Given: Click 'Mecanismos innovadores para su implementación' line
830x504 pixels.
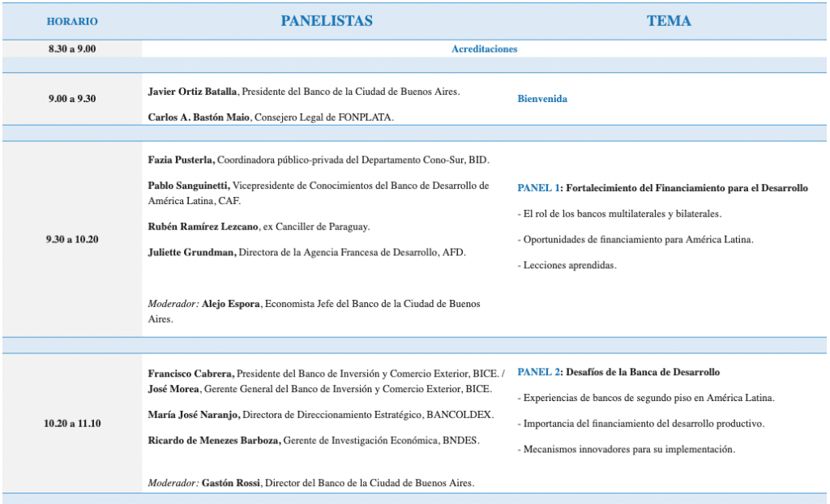Looking at the screenshot, I should [627, 450].
